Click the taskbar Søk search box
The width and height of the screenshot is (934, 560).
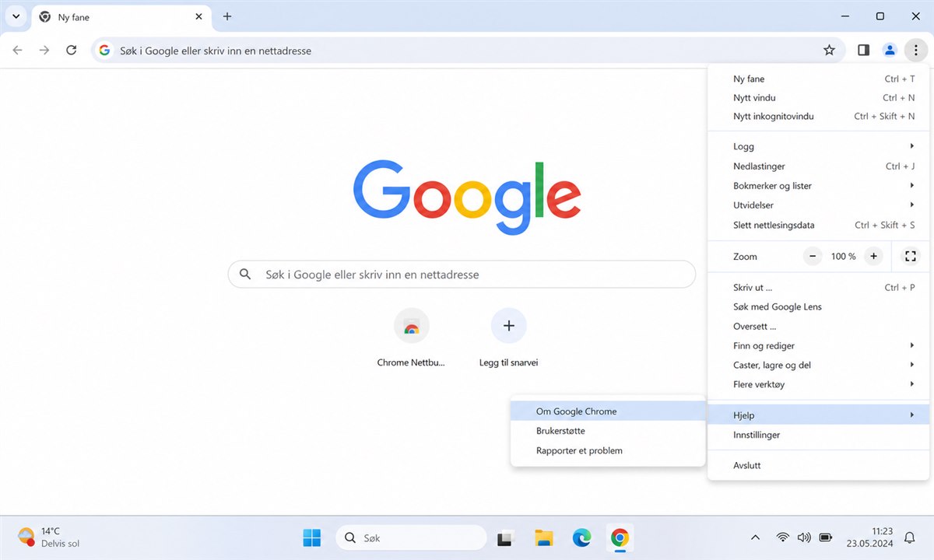pos(411,537)
